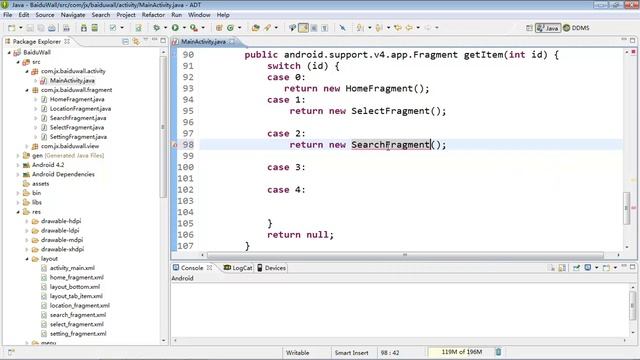Collapse the layout folder node
The height and width of the screenshot is (360, 640).
(x=27, y=259)
